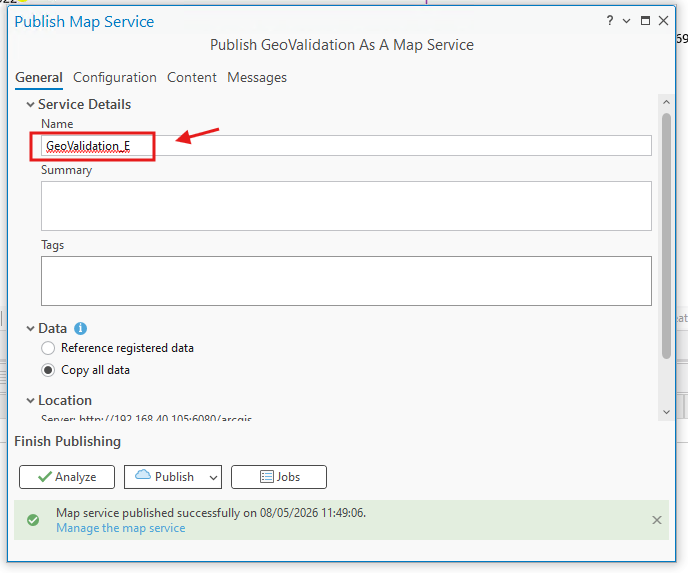Click the green success checkmark icon
The image size is (688, 573).
33,520
